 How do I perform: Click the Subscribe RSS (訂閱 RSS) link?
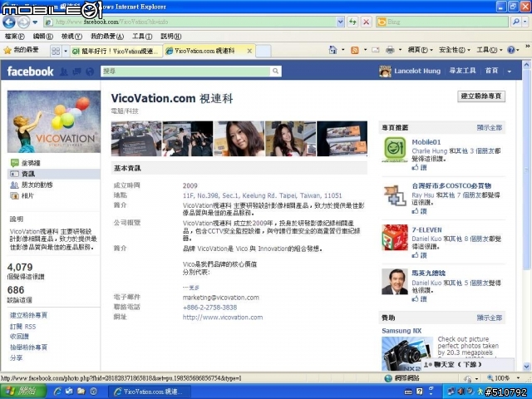pyautogui.click(x=22, y=327)
